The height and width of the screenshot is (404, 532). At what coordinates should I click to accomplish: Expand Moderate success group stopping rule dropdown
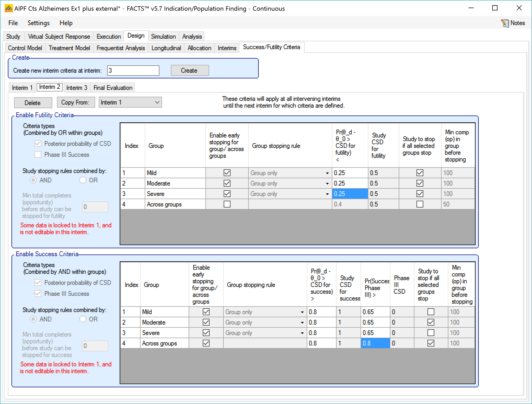click(x=302, y=322)
